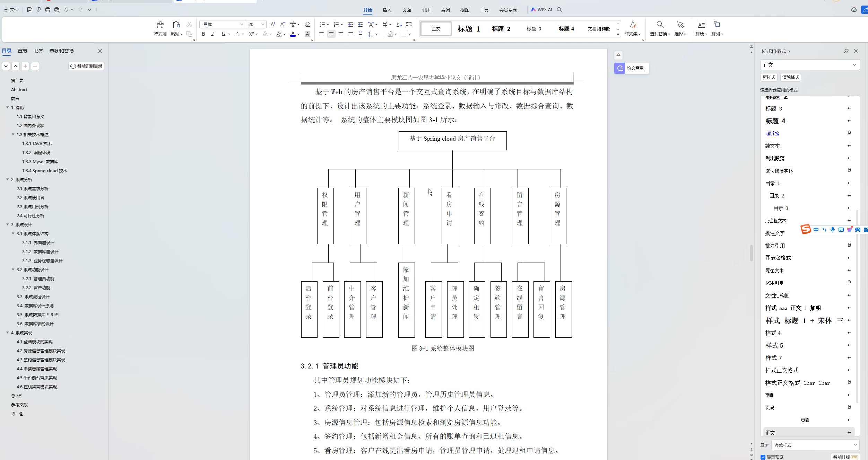The image size is (868, 460).
Task: Click the text highlight color pen
Action: pos(279,34)
